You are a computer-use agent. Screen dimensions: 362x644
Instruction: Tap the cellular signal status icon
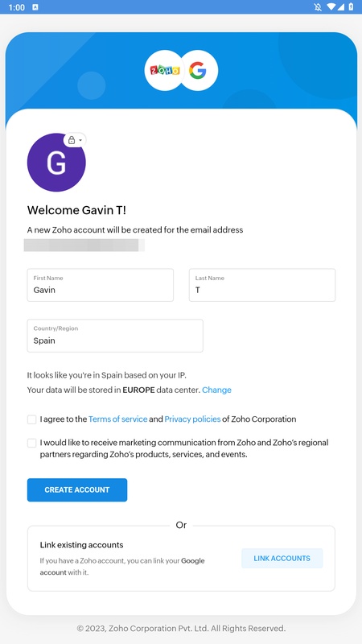[x=340, y=7]
